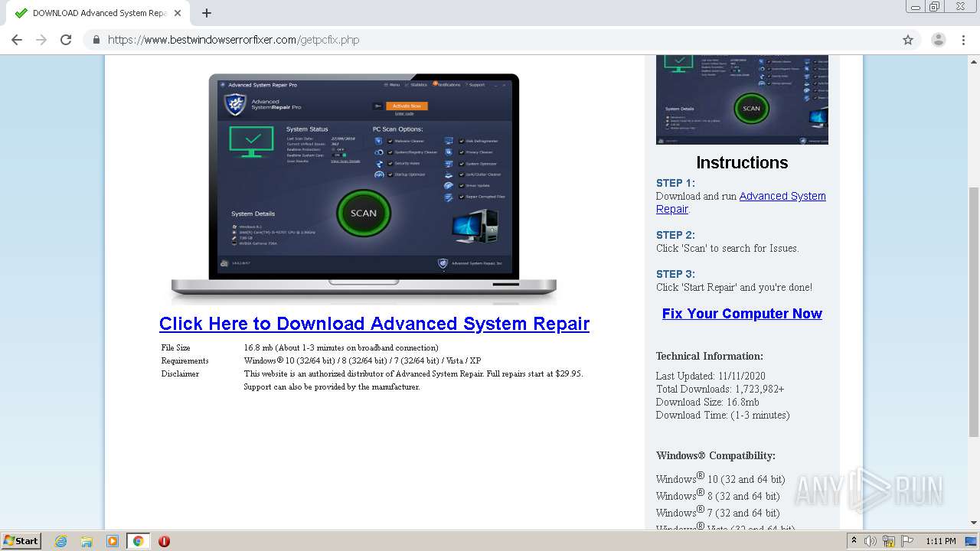The width and height of the screenshot is (980, 551).
Task: Open the Chrome three-dot menu
Action: [963, 40]
